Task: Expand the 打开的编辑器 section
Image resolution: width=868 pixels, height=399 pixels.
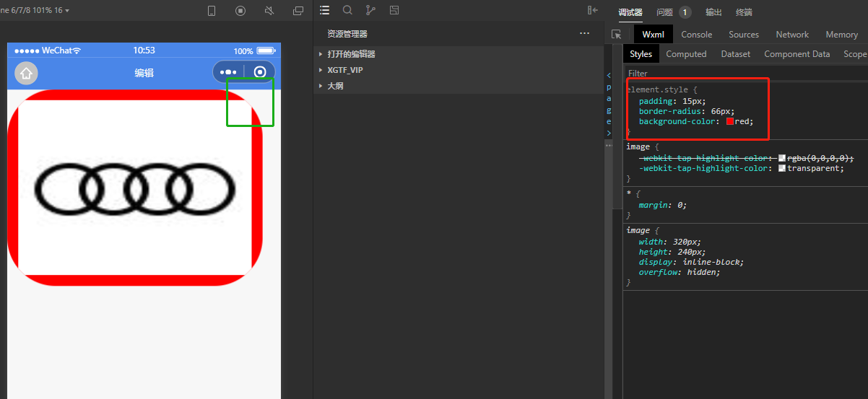Action: click(x=458, y=54)
